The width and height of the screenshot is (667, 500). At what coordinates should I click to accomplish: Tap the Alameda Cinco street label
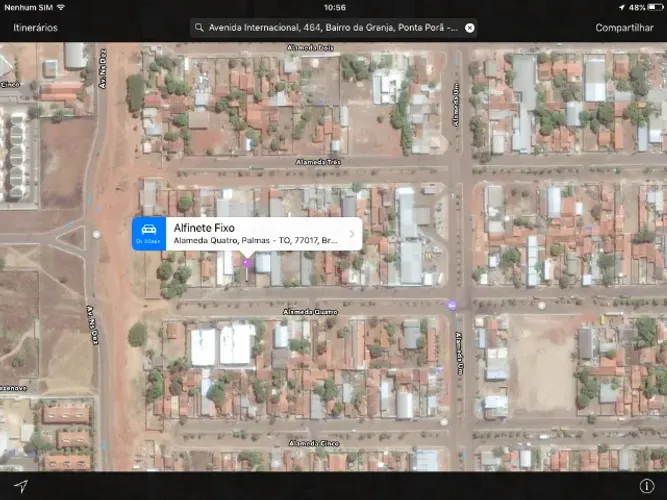314,443
